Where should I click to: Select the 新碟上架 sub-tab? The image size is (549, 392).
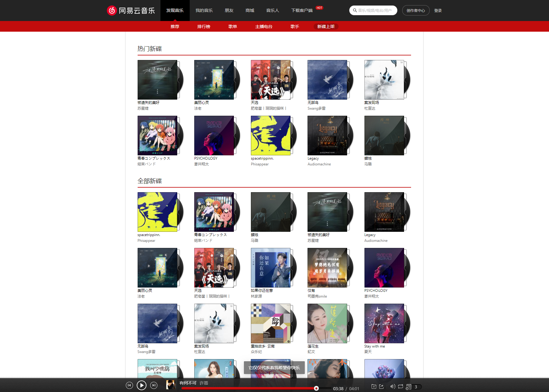click(x=326, y=26)
